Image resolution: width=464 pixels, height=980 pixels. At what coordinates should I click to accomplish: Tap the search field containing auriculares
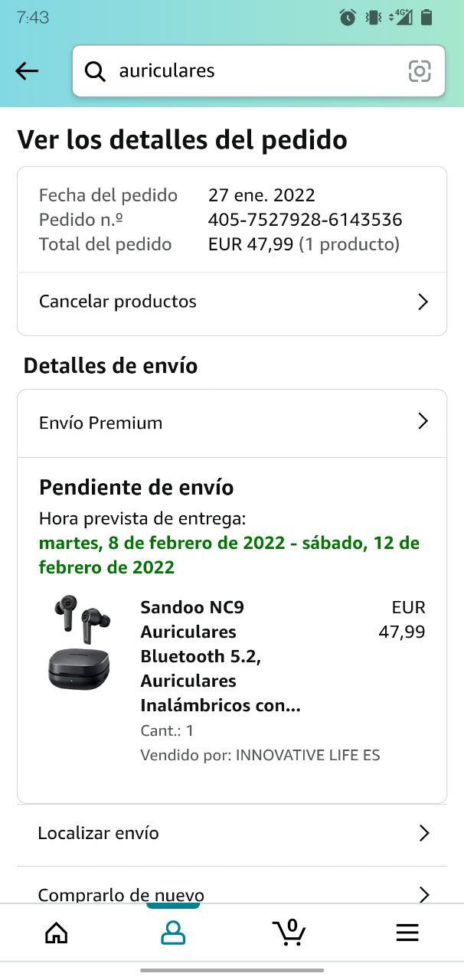(x=253, y=71)
